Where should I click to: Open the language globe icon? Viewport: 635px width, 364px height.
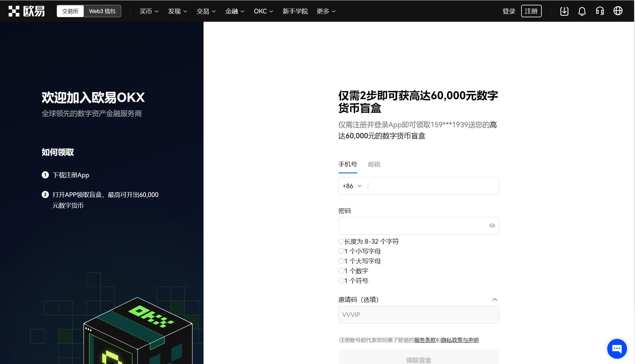618,11
